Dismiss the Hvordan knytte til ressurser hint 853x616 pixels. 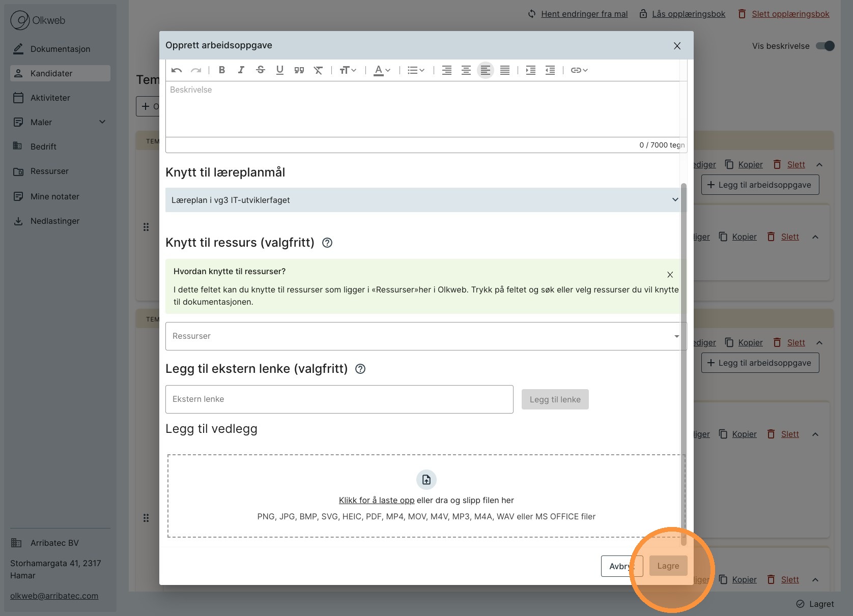tap(670, 275)
